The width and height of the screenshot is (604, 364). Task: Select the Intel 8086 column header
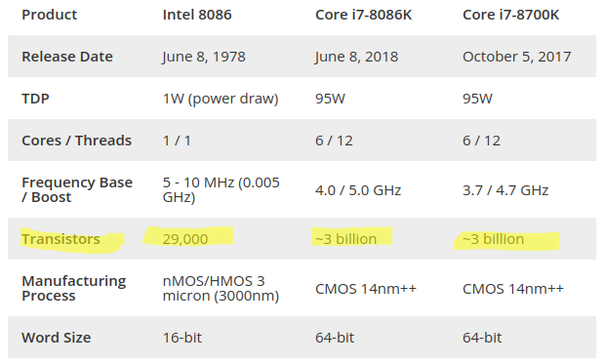197,15
